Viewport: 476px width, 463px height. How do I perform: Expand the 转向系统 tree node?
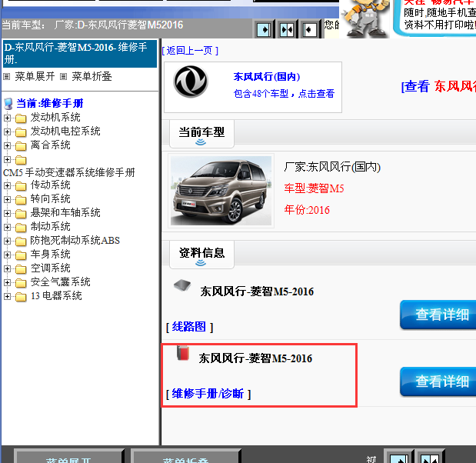pos(7,200)
